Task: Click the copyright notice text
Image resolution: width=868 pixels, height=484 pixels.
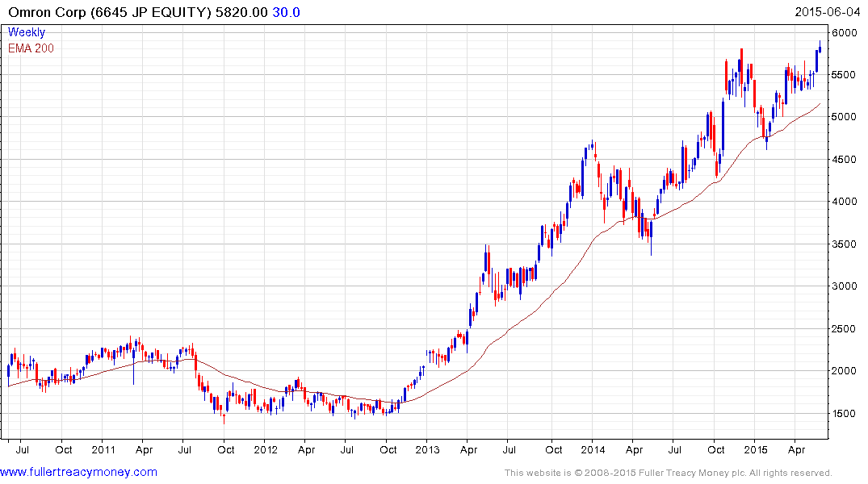Action: [x=669, y=473]
